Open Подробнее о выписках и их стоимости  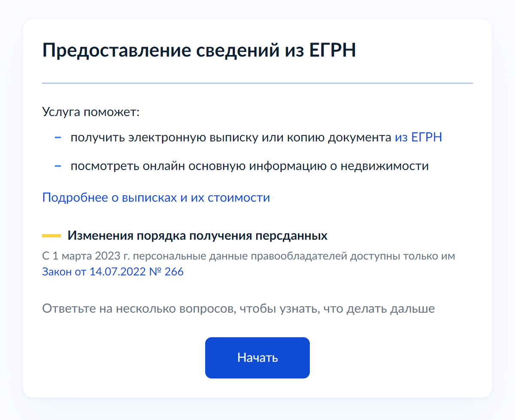pyautogui.click(x=156, y=198)
